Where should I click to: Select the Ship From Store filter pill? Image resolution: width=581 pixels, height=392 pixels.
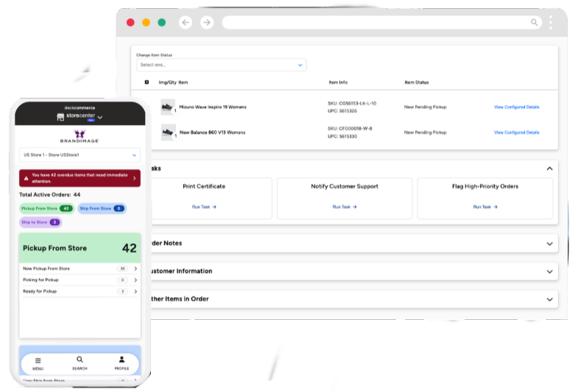[102, 209]
